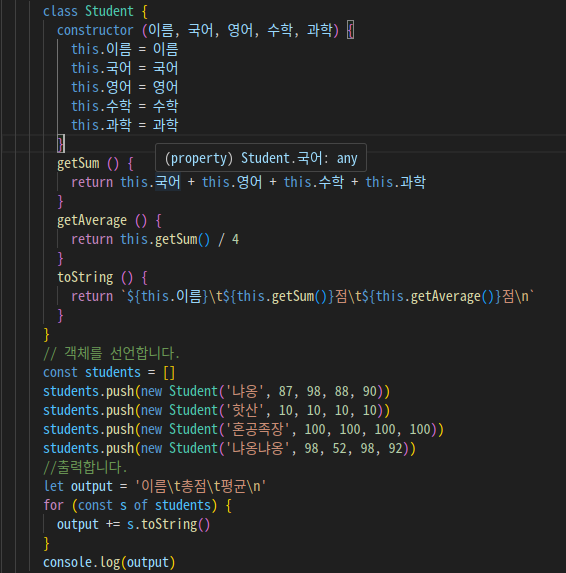566x573 pixels.
Task: Click 'students' in the const students declaration
Action: pos(113,372)
